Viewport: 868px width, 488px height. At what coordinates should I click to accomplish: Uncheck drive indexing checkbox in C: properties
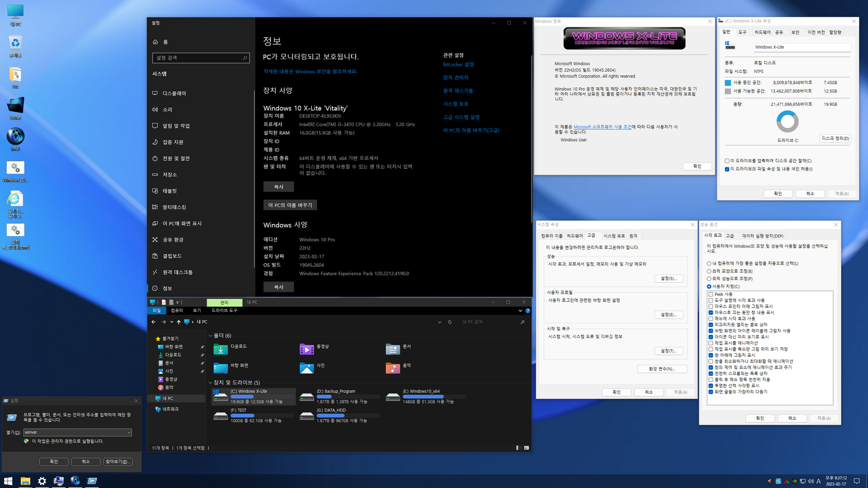coord(727,169)
